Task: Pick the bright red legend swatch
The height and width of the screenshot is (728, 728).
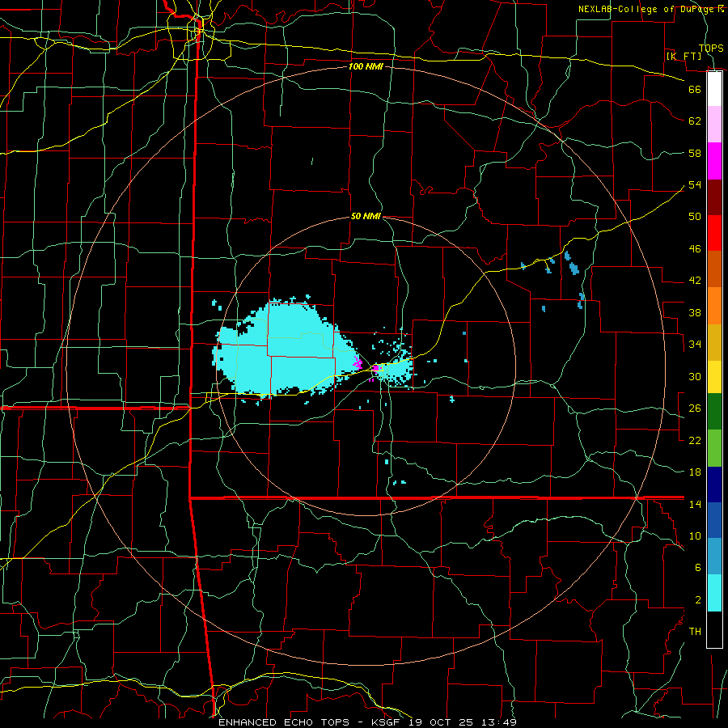Action: (714, 233)
